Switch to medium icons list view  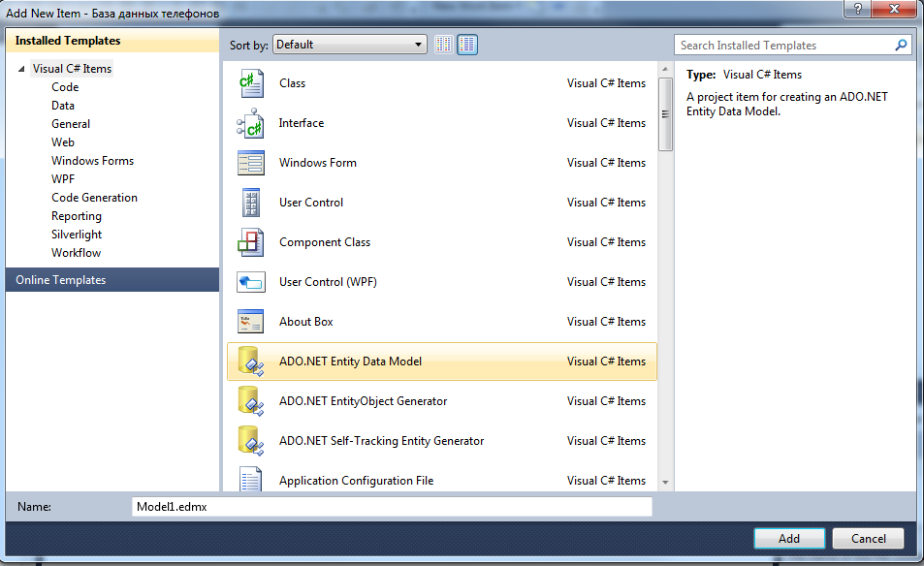[x=467, y=45]
